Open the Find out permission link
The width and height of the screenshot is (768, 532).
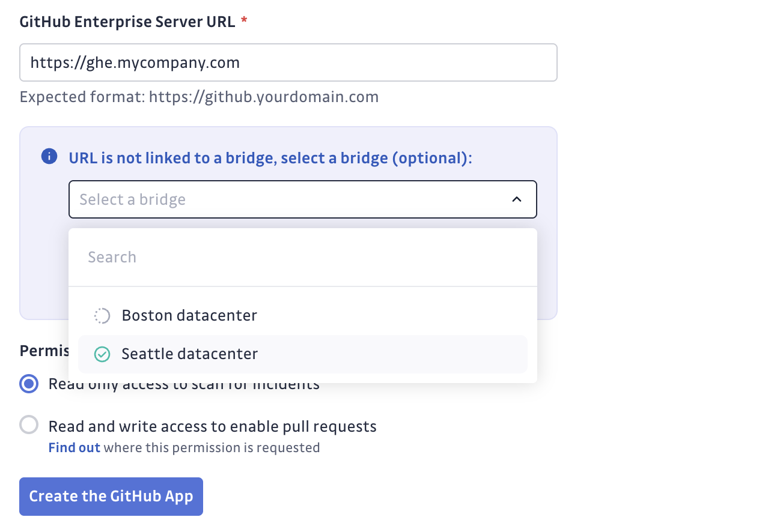point(74,447)
